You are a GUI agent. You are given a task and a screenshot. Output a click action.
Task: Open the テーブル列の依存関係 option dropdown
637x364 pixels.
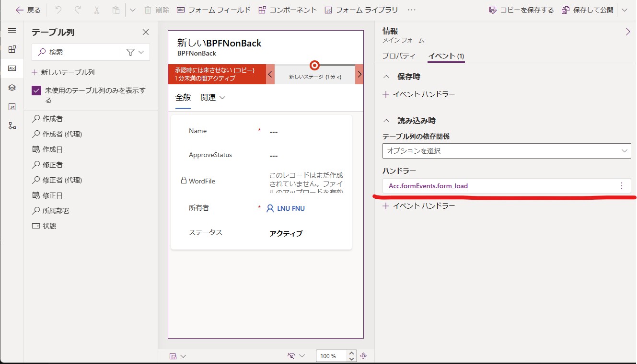pos(507,151)
